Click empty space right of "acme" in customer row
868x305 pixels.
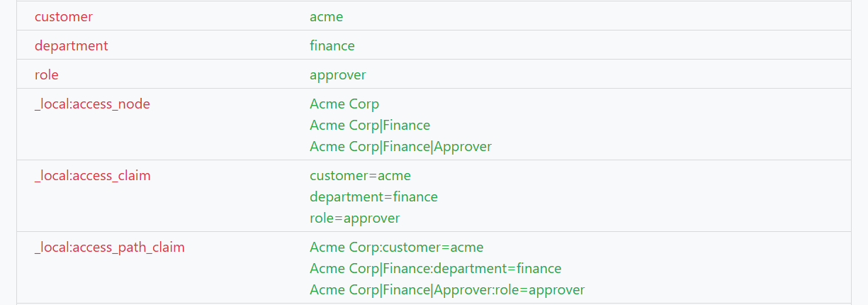[602, 16]
